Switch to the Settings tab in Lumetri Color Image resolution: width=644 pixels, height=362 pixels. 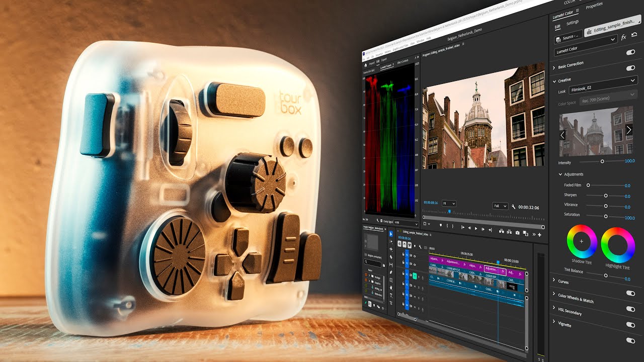573,22
